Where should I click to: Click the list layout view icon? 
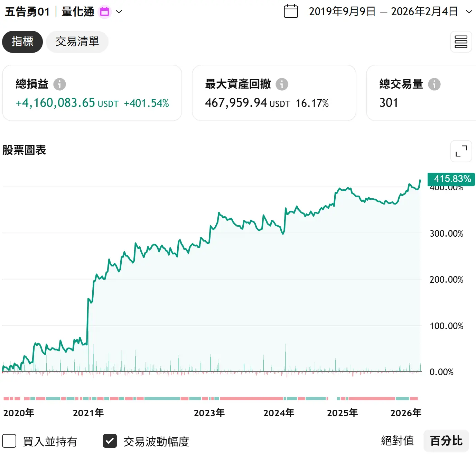click(461, 42)
